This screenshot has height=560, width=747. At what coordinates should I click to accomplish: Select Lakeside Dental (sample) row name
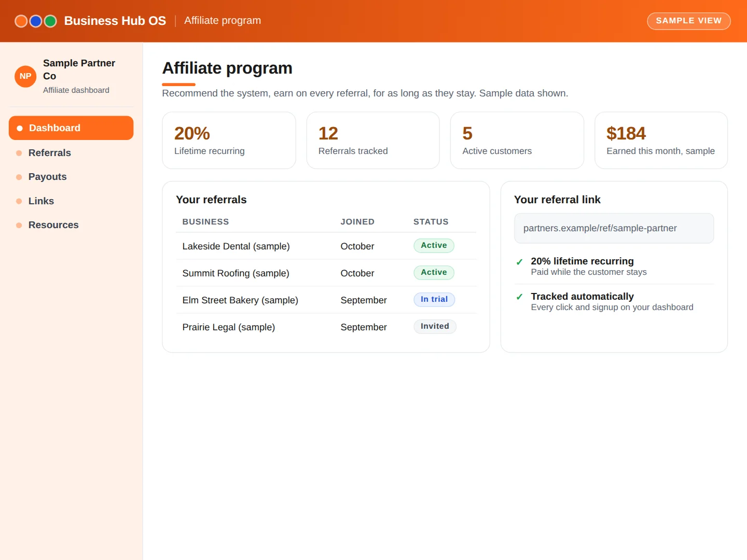236,246
